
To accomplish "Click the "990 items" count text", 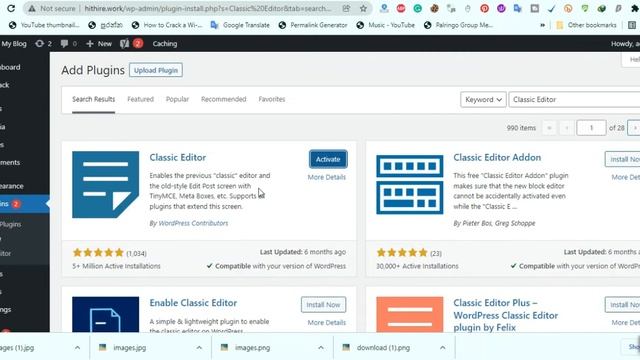I will pos(521,128).
